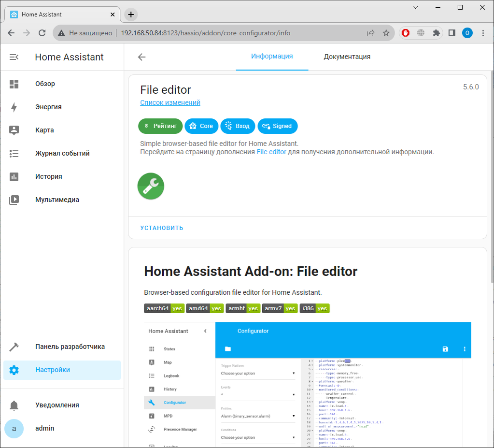Collapse the Home Assistant sidebar menu
This screenshot has height=448, width=494.
pyautogui.click(x=14, y=57)
